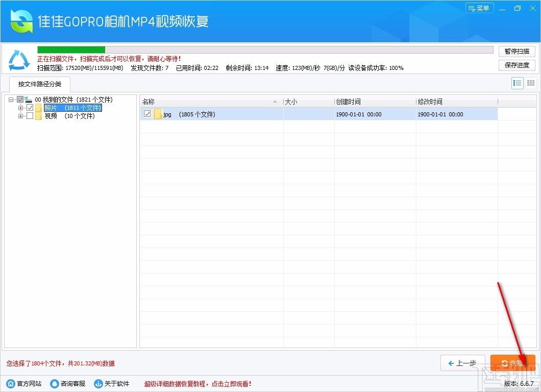
Task: Click the recycle scan status icon
Action: pos(19,60)
